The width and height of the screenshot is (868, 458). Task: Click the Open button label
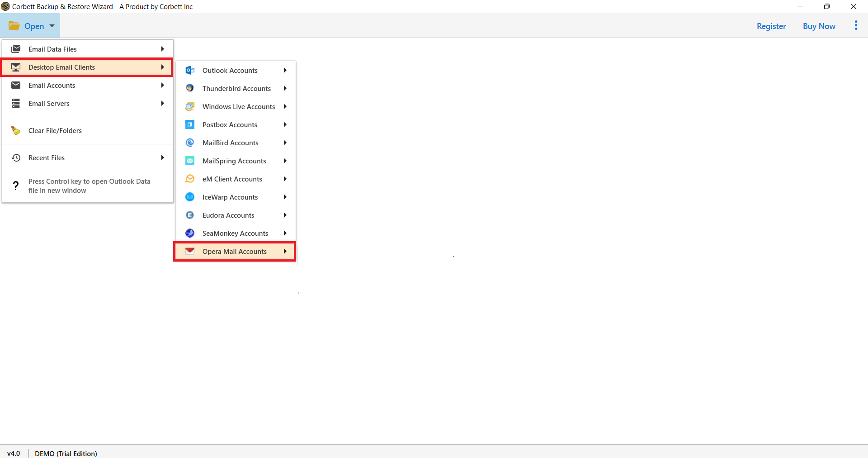pyautogui.click(x=34, y=26)
